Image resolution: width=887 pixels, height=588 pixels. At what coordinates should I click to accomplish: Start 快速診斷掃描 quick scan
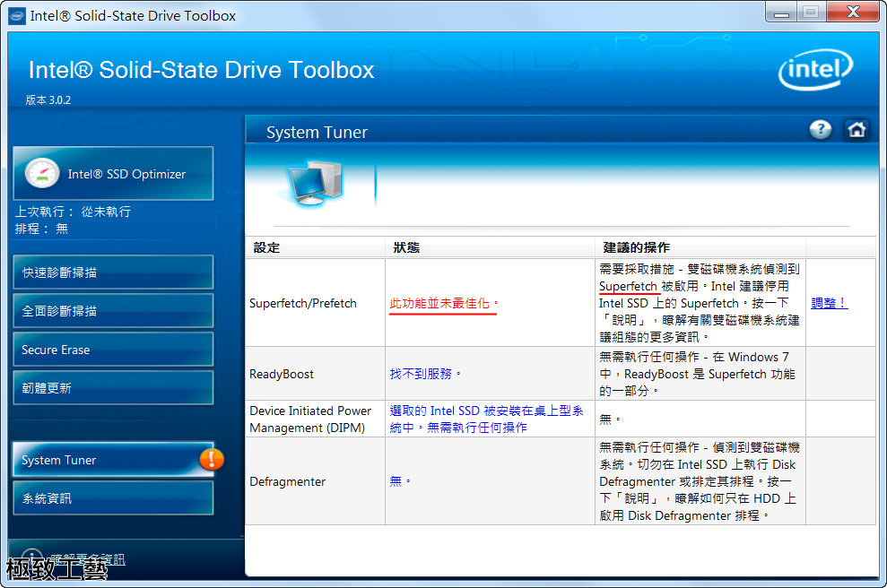click(x=113, y=272)
